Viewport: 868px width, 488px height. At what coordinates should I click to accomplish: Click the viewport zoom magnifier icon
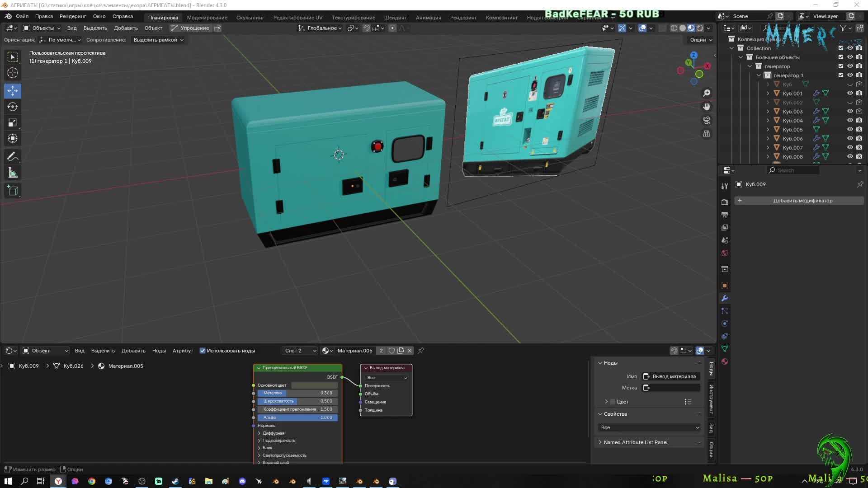pyautogui.click(x=706, y=93)
